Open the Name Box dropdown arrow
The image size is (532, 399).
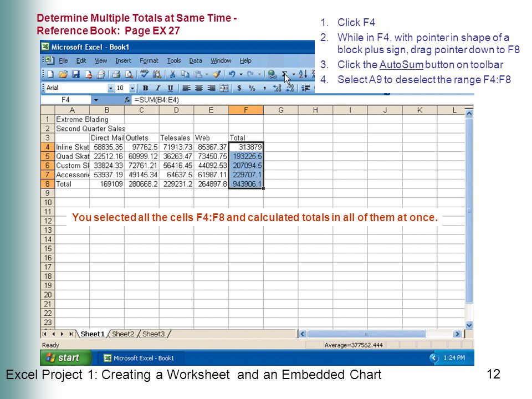pyautogui.click(x=96, y=100)
